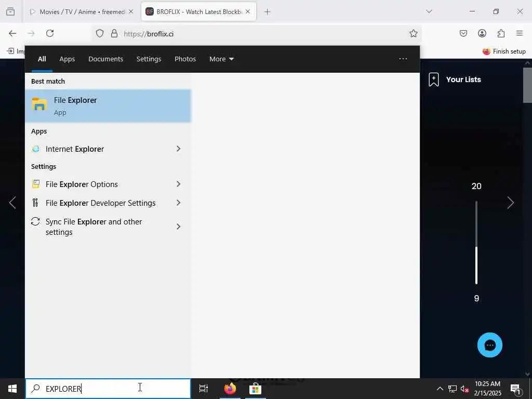Click the muted volume tray icon
The image size is (532, 399).
[x=464, y=389]
